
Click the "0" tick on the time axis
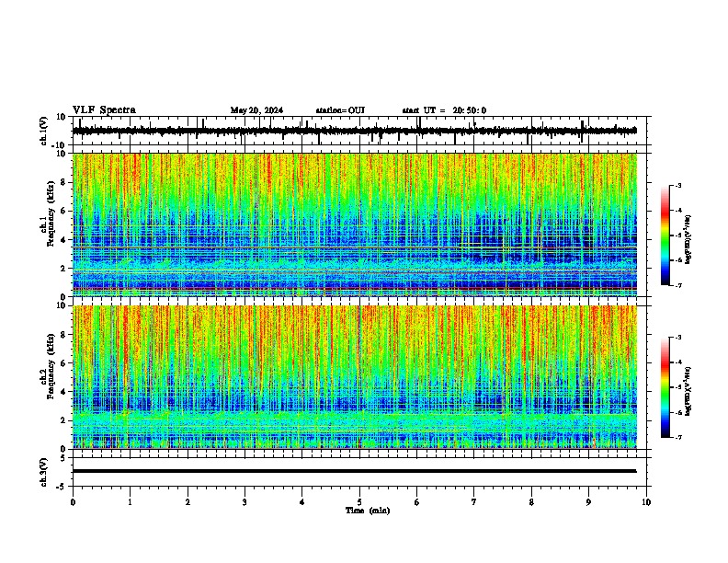click(x=73, y=502)
